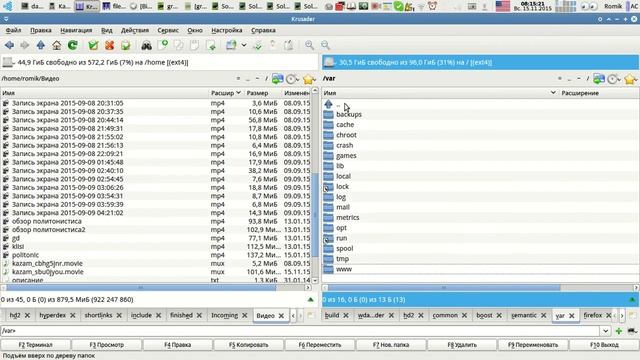This screenshot has width=640, height=360.
Task: Close the shortlinks tab
Action: [119, 316]
